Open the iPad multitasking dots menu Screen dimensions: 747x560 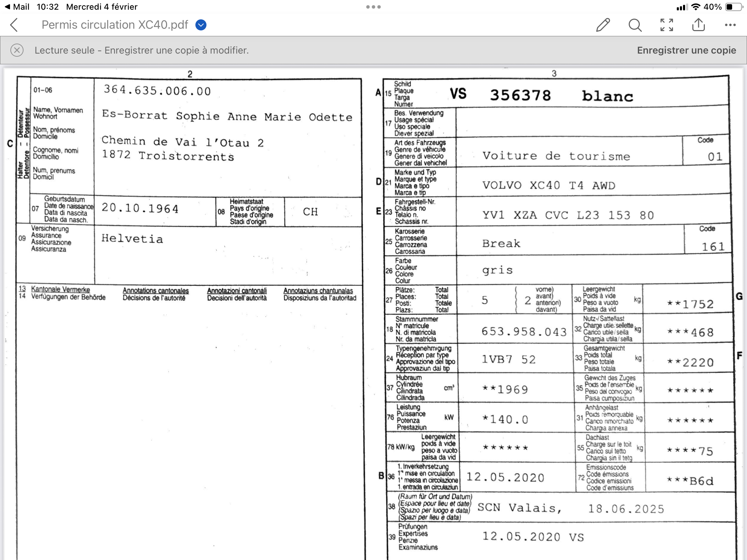click(373, 7)
